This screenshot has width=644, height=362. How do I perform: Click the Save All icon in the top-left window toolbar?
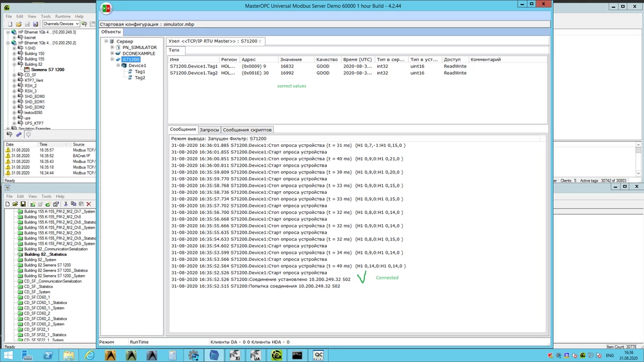coord(35,24)
